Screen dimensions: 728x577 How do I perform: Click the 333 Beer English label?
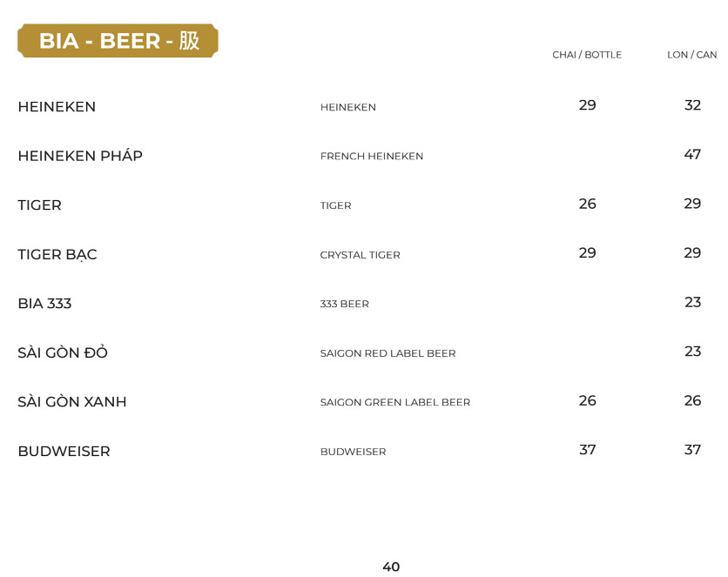[345, 305]
